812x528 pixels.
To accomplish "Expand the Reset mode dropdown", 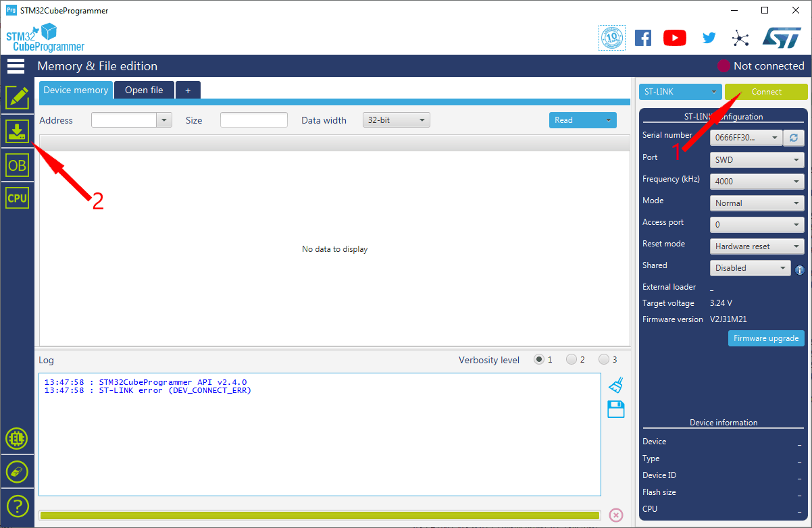I will 757,246.
